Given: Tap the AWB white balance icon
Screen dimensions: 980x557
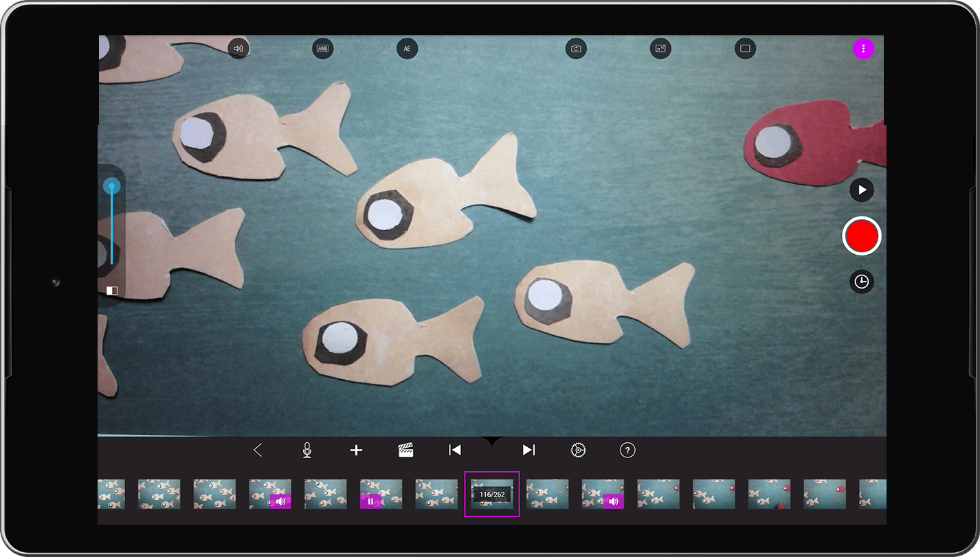Looking at the screenshot, I should [322, 49].
